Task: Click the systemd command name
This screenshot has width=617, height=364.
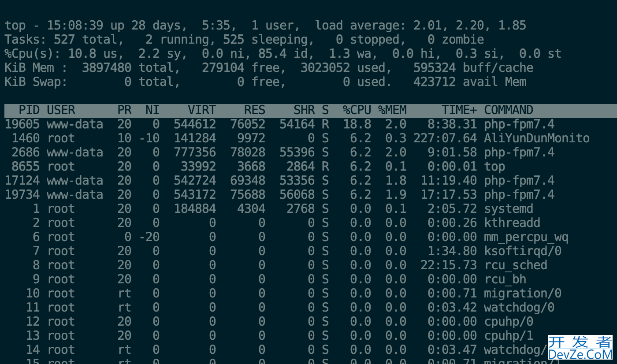Action: pyautogui.click(x=509, y=209)
